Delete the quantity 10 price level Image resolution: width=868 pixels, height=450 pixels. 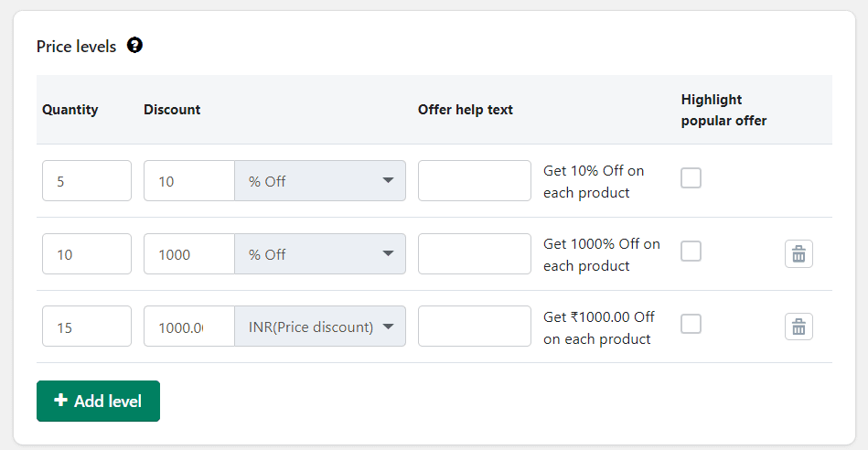798,253
